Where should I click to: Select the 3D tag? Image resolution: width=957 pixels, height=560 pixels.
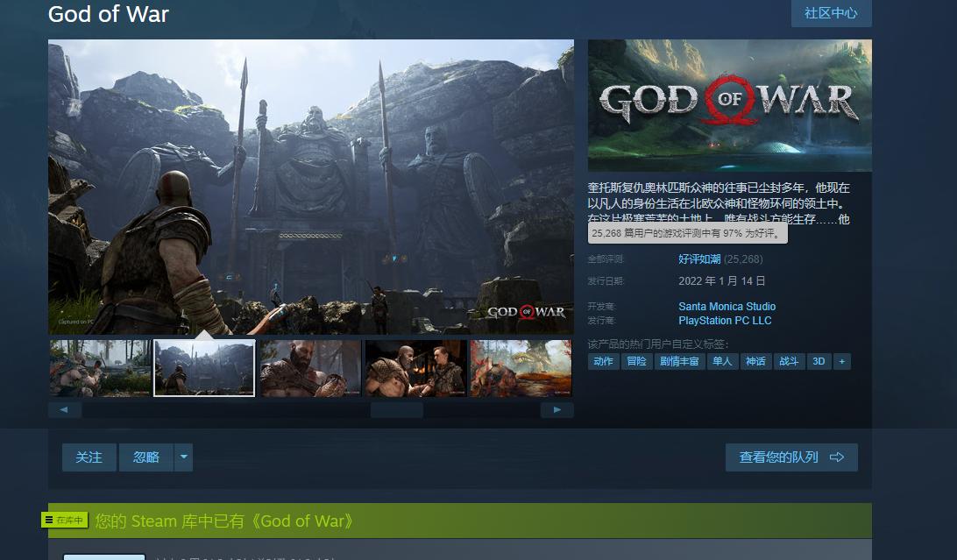pos(819,361)
